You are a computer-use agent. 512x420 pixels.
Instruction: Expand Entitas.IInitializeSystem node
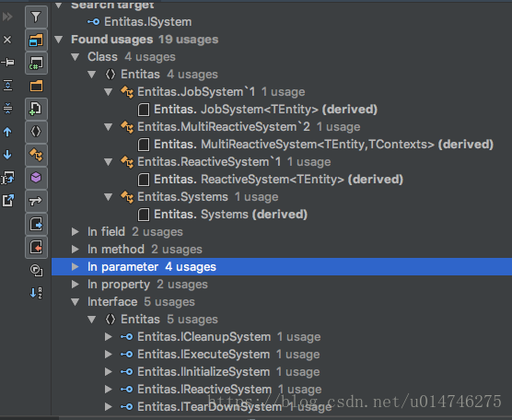pos(109,372)
